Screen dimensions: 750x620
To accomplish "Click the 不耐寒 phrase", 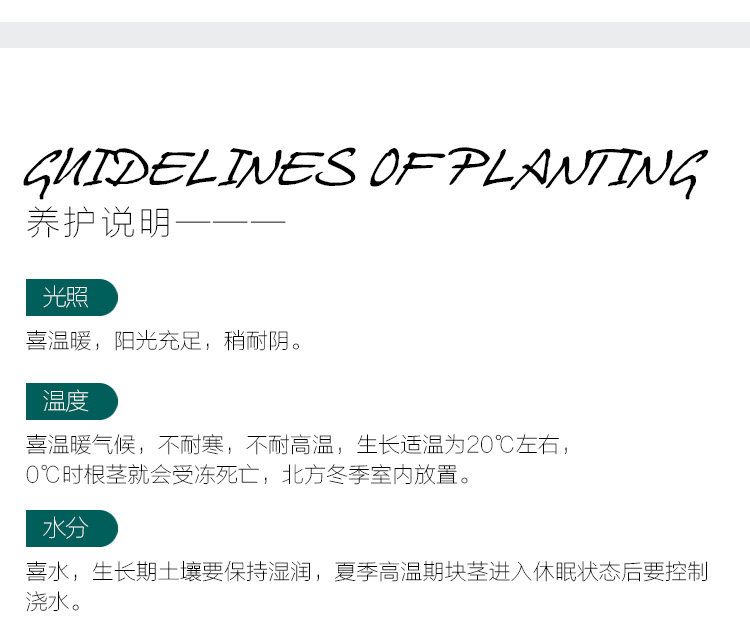I will 195,444.
